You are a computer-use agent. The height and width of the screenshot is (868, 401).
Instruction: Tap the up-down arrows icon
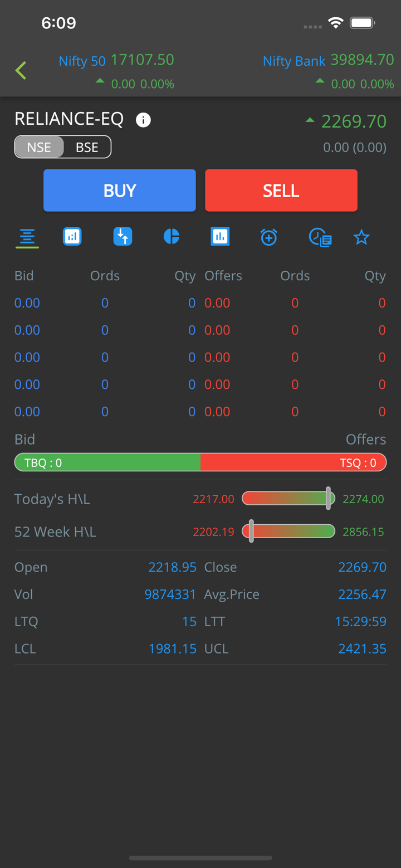[x=123, y=237]
